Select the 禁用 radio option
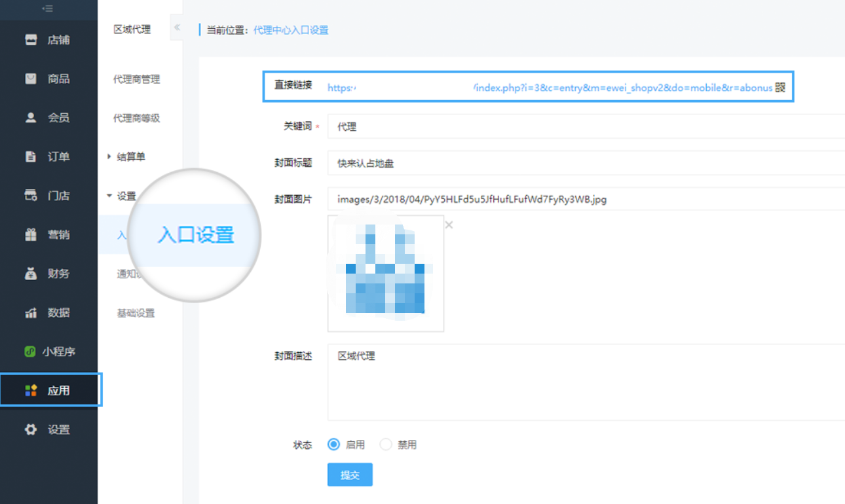 (x=386, y=444)
